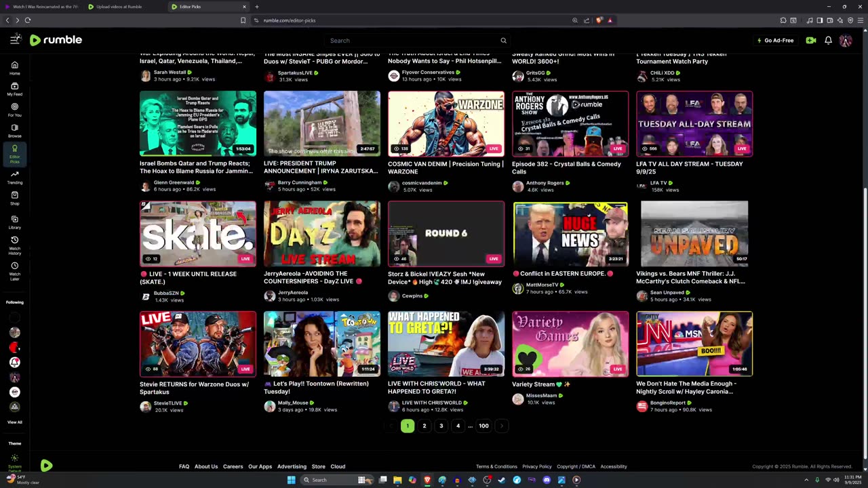The width and height of the screenshot is (868, 488).
Task: Open the hamburger menu beside Rumble logo
Action: (14, 40)
